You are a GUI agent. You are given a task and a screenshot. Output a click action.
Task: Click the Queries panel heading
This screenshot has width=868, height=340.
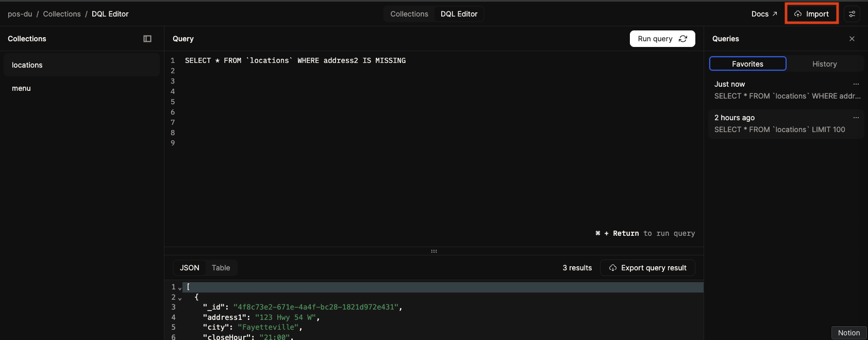[x=726, y=39]
